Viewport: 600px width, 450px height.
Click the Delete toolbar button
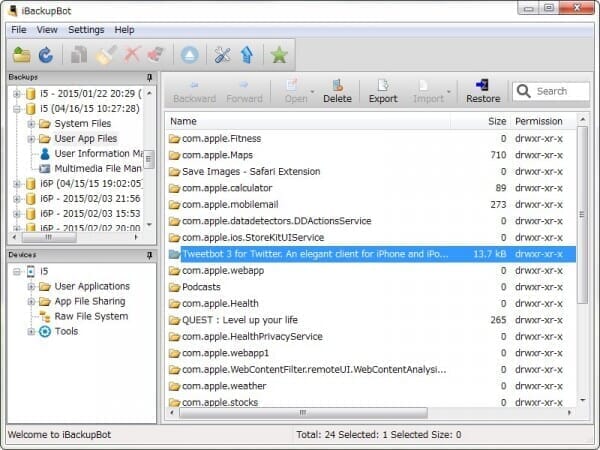coord(337,92)
